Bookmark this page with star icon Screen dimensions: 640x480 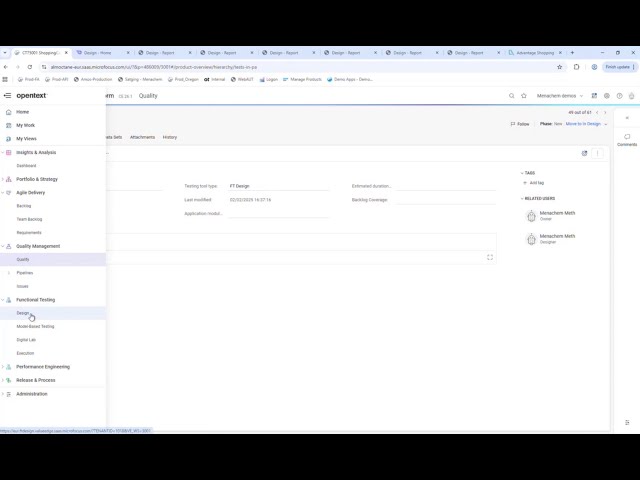click(560, 67)
